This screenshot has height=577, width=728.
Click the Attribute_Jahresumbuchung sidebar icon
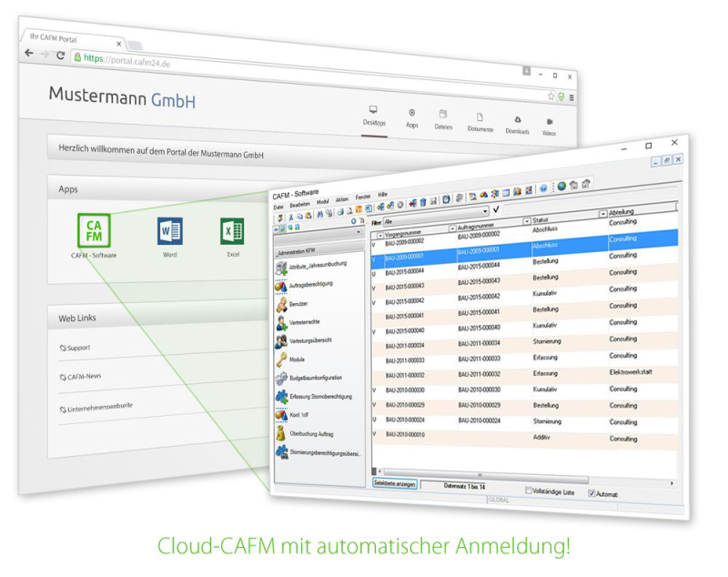(281, 268)
